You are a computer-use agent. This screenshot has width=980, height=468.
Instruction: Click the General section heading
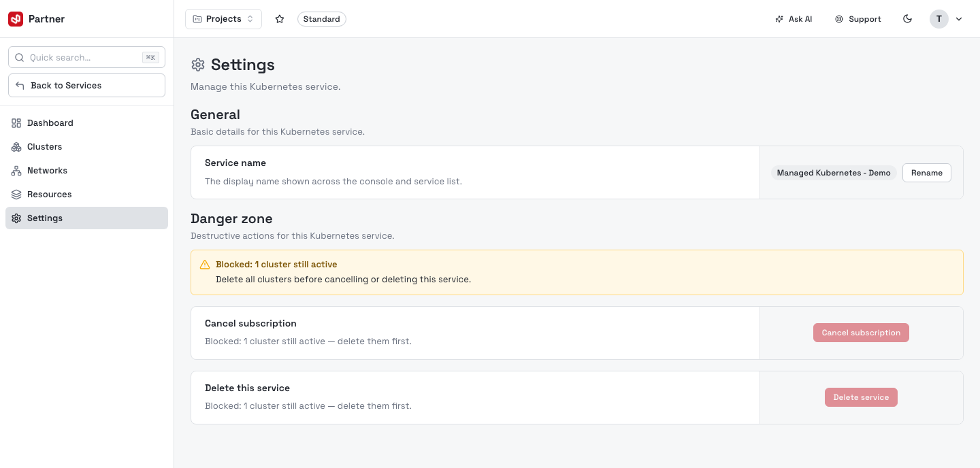(x=215, y=115)
